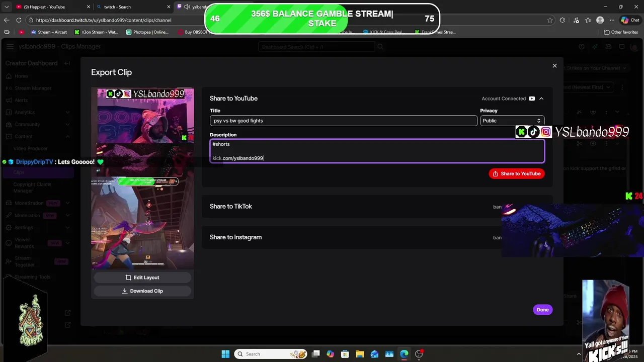Click the Windows taskbar Search box
644x362 pixels.
click(x=271, y=354)
